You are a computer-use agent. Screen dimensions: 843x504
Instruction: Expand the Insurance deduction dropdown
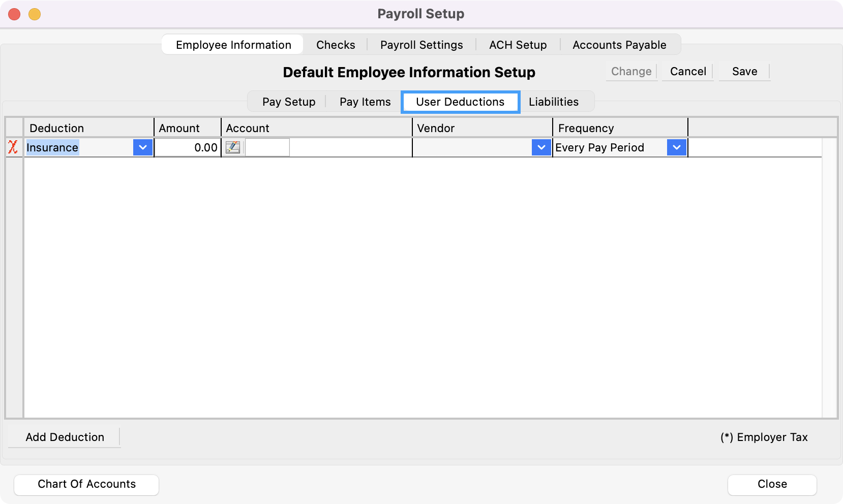pos(143,147)
